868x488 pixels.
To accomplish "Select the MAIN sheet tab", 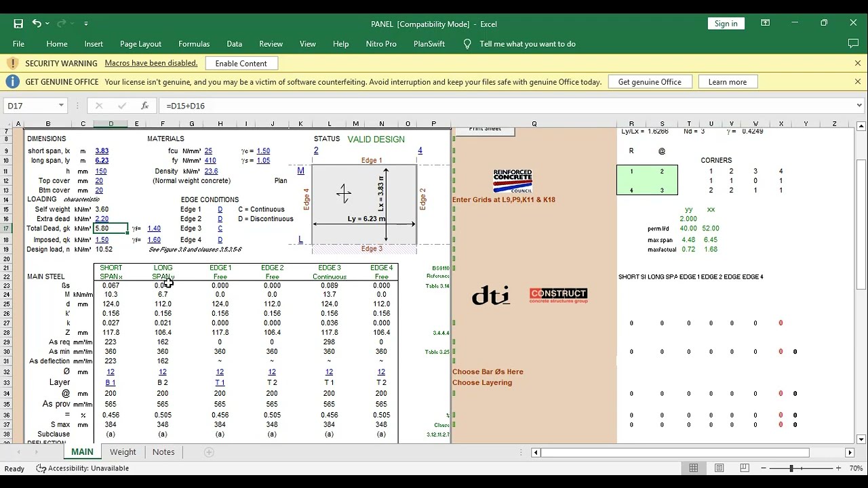I will [x=82, y=452].
